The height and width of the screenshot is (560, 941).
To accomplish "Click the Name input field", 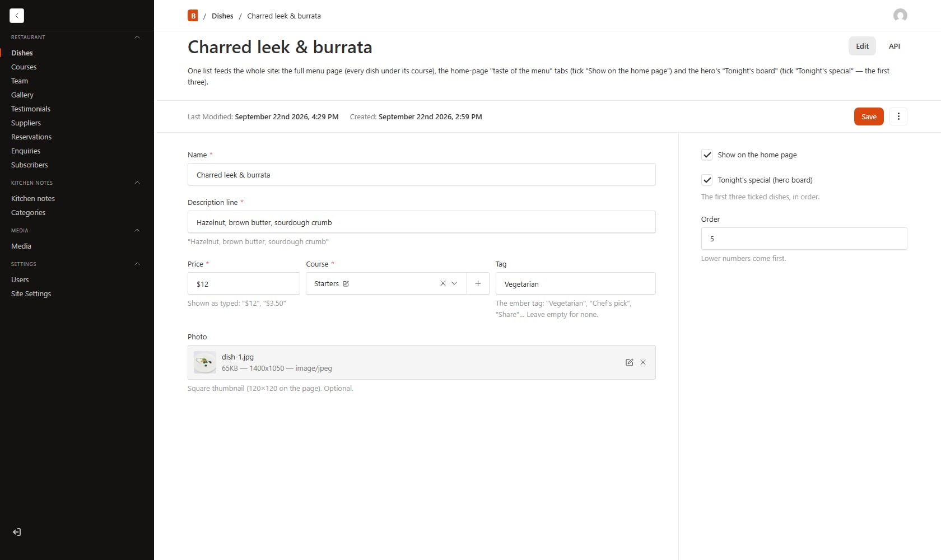I will pos(421,174).
